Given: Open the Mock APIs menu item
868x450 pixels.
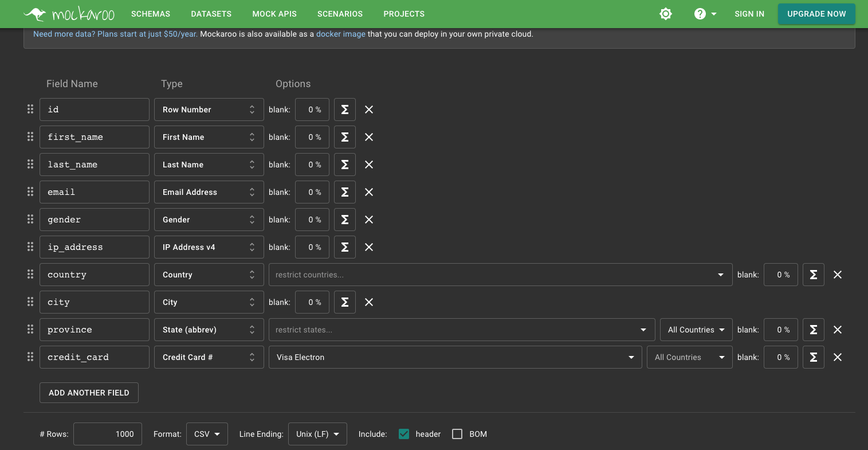Looking at the screenshot, I should (274, 14).
